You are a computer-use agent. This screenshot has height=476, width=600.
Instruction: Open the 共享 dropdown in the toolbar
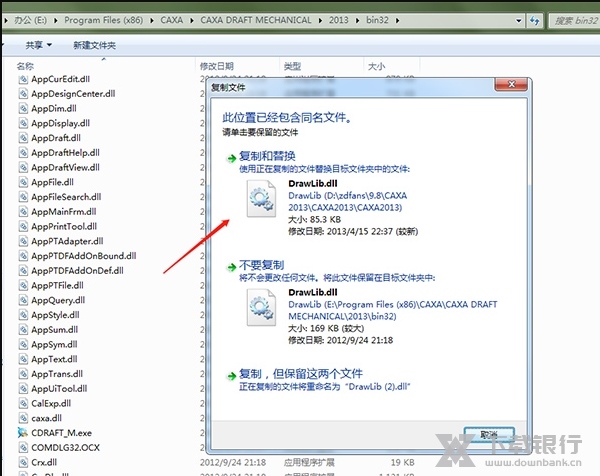(38, 45)
